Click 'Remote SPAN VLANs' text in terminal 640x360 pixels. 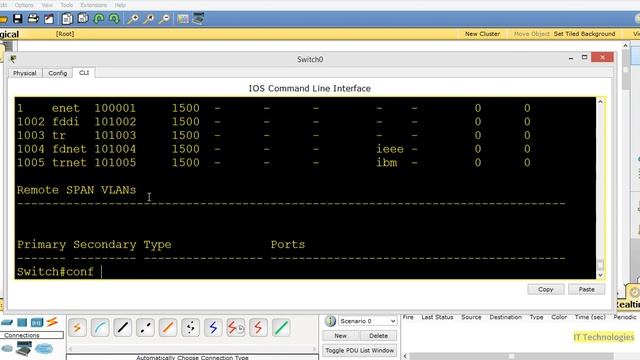click(76, 190)
